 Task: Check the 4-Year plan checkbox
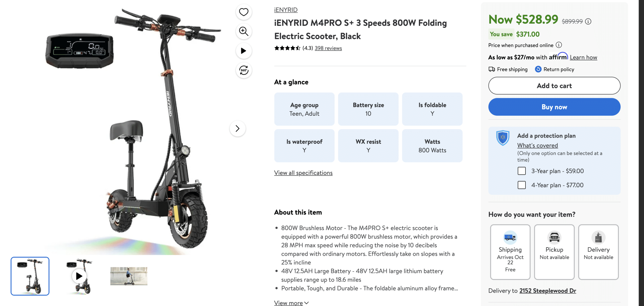(x=521, y=185)
